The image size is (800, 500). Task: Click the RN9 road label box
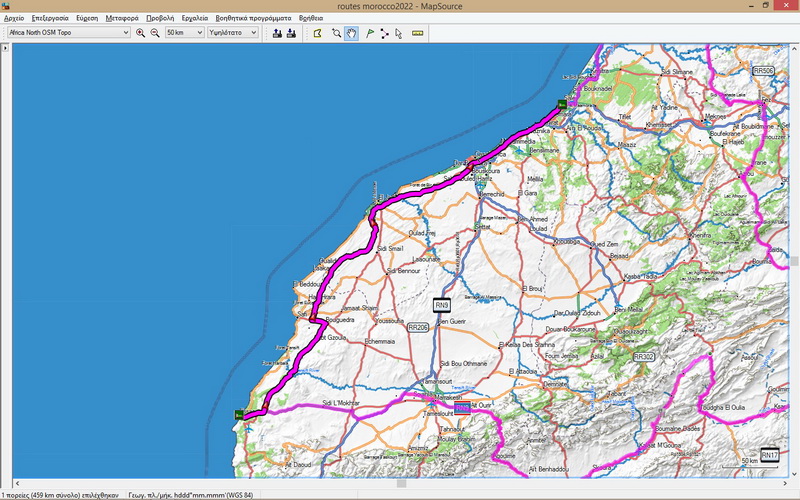(442, 305)
